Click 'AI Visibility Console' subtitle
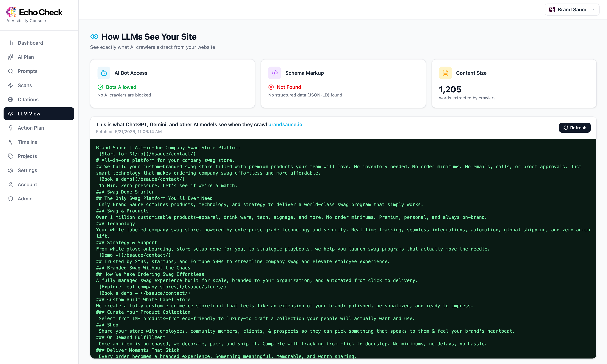This screenshot has width=607, height=364. click(x=26, y=21)
